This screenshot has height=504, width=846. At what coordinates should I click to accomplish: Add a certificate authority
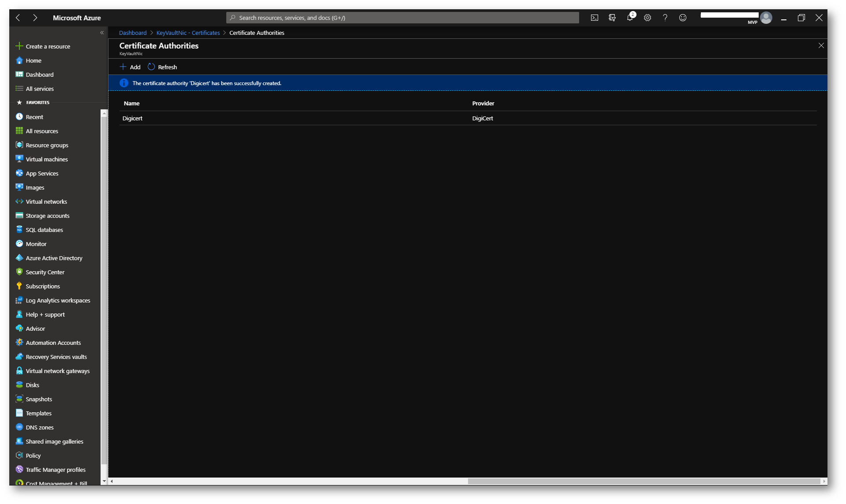130,67
